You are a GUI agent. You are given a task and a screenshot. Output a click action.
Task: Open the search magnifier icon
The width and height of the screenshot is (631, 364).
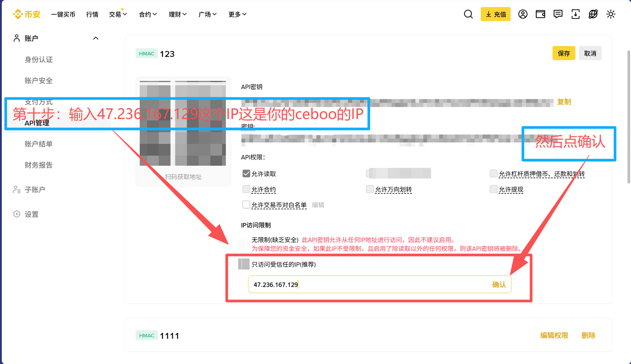(468, 14)
